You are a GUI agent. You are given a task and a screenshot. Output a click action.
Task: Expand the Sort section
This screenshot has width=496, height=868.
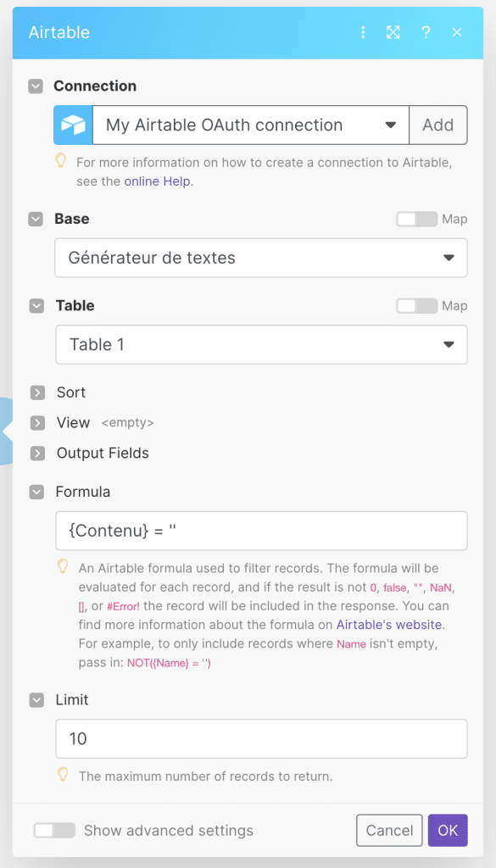(x=37, y=393)
